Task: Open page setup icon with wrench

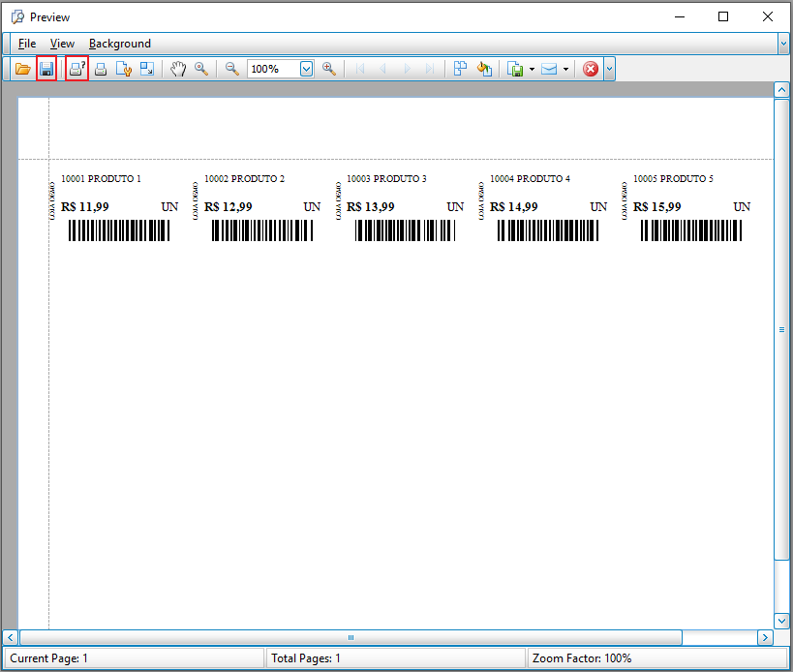Action: point(124,69)
